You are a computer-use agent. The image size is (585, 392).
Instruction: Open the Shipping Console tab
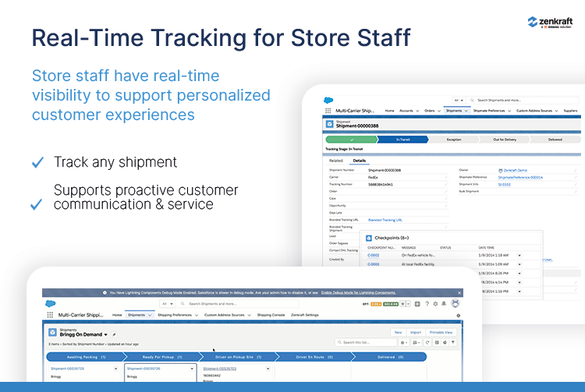click(x=271, y=315)
